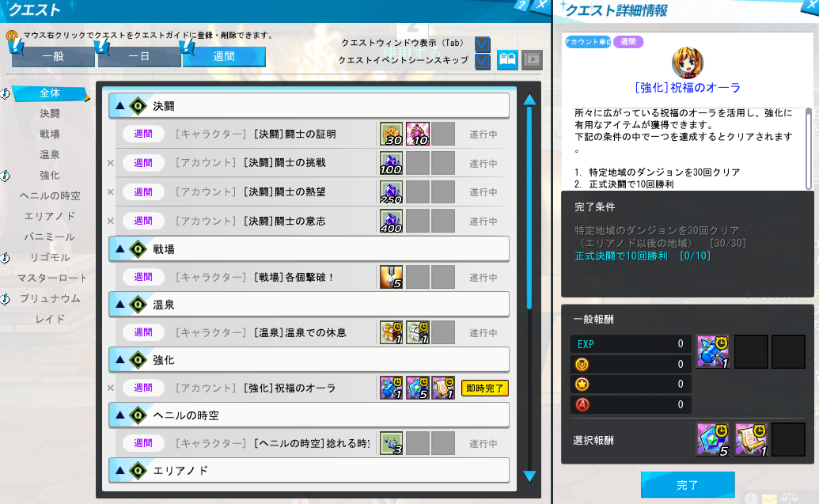The height and width of the screenshot is (504, 819).
Task: Click the medal reward icon in 各個撃破 row
Action: pos(391,277)
